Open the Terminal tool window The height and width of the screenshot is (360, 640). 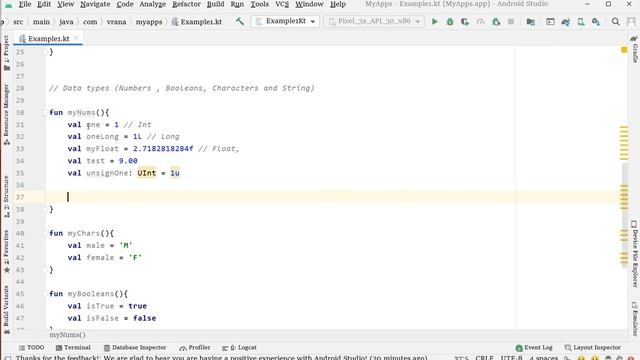[x=73, y=347]
